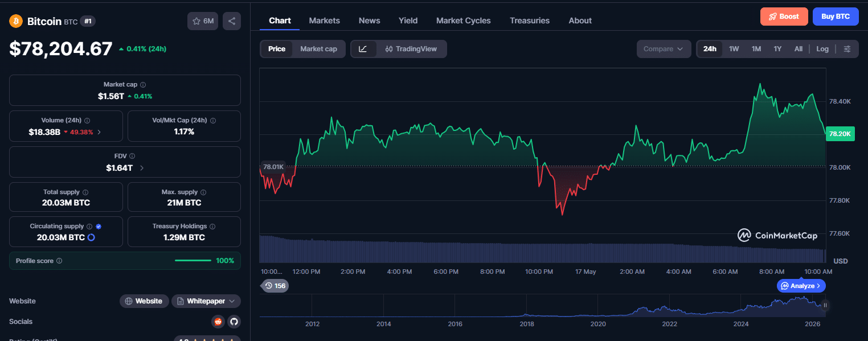Click the green 78.20K current price label
The width and height of the screenshot is (868, 341).
coord(840,134)
